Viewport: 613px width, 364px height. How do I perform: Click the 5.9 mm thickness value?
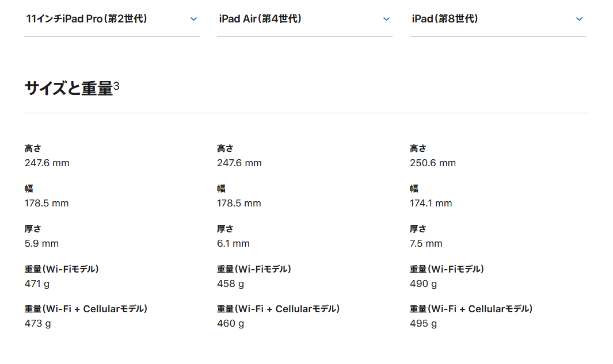(41, 243)
